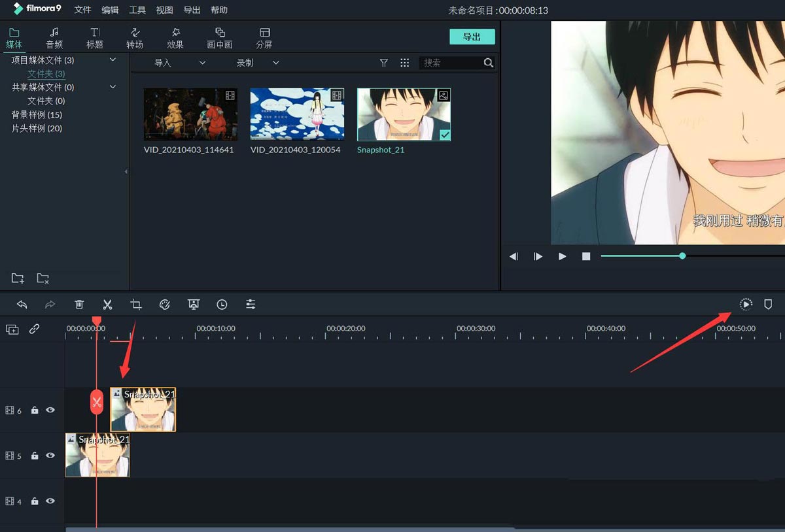Click the green 导出 export button

tap(472, 37)
